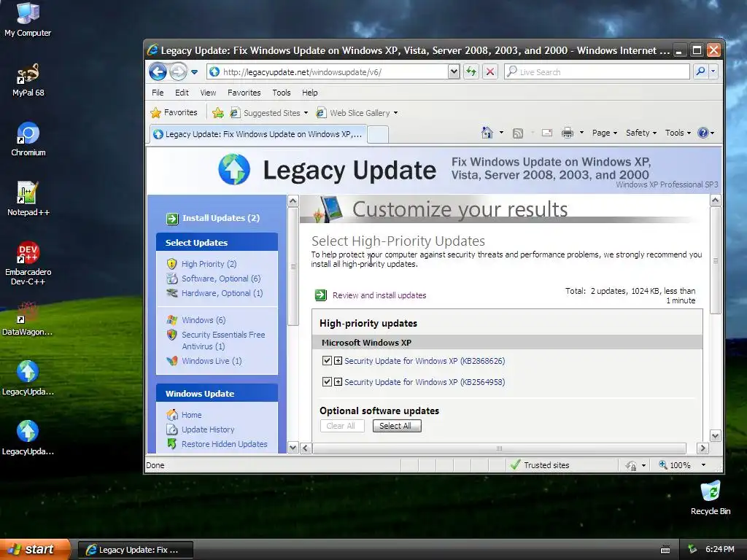Viewport: 747px width, 560px height.
Task: Click the system tray network icon
Action: (x=692, y=549)
